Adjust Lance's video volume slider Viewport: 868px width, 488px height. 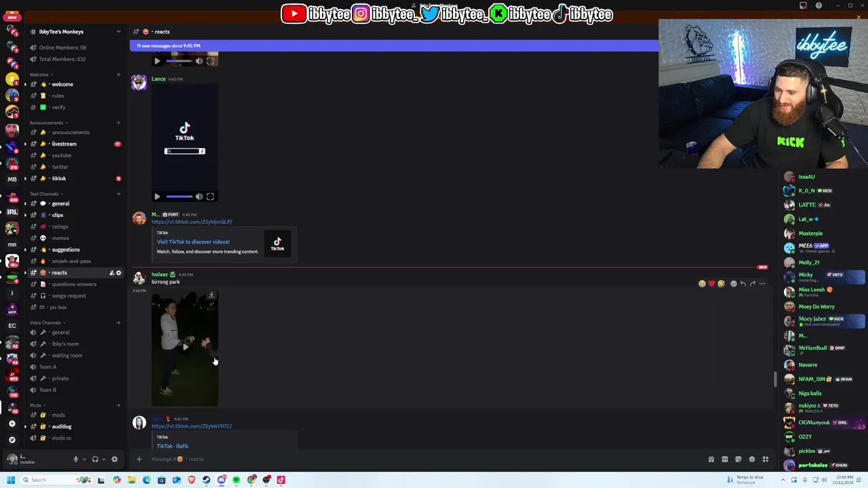(x=179, y=197)
